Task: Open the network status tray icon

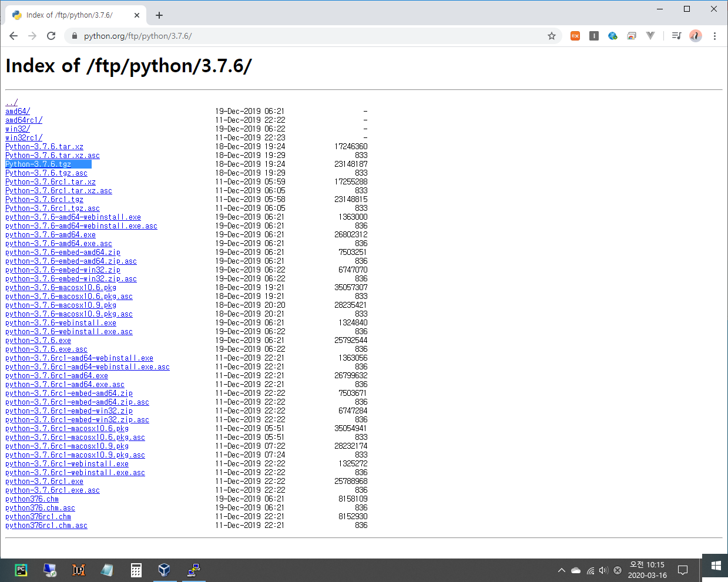Action: (x=590, y=570)
